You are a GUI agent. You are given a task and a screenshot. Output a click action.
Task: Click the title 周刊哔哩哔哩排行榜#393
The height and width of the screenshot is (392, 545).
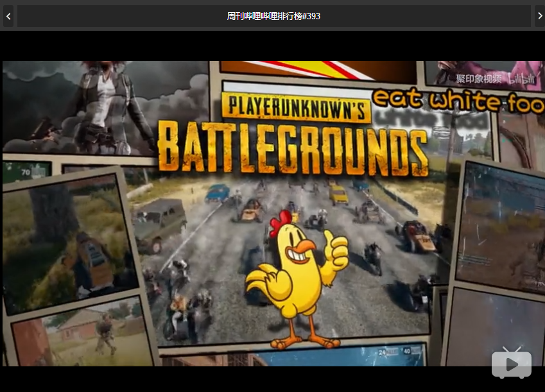(x=273, y=16)
